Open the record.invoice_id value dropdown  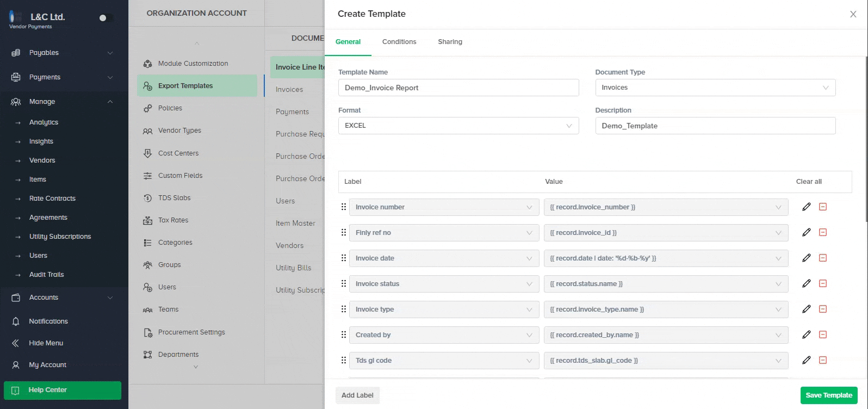pyautogui.click(x=666, y=233)
